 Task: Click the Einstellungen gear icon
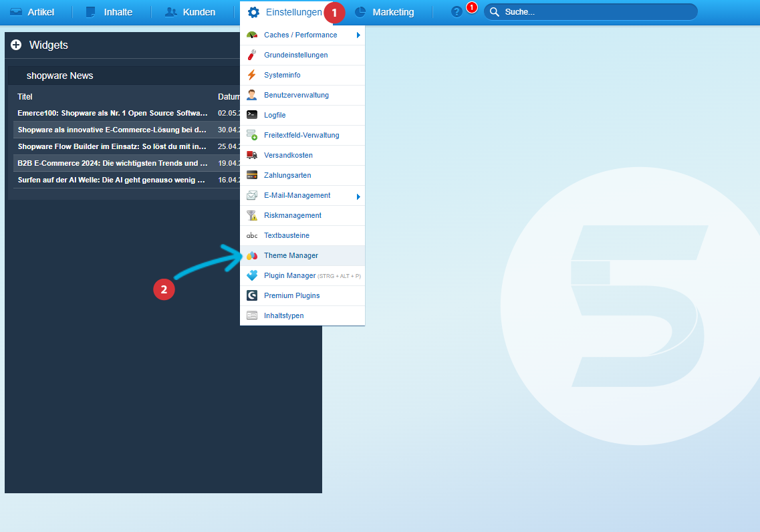point(253,12)
